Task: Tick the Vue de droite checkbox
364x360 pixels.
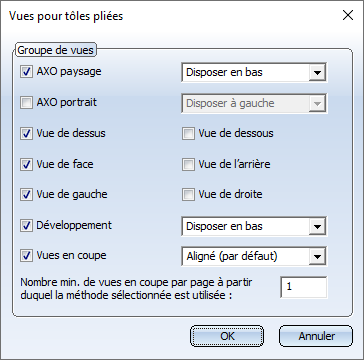Action: [188, 195]
